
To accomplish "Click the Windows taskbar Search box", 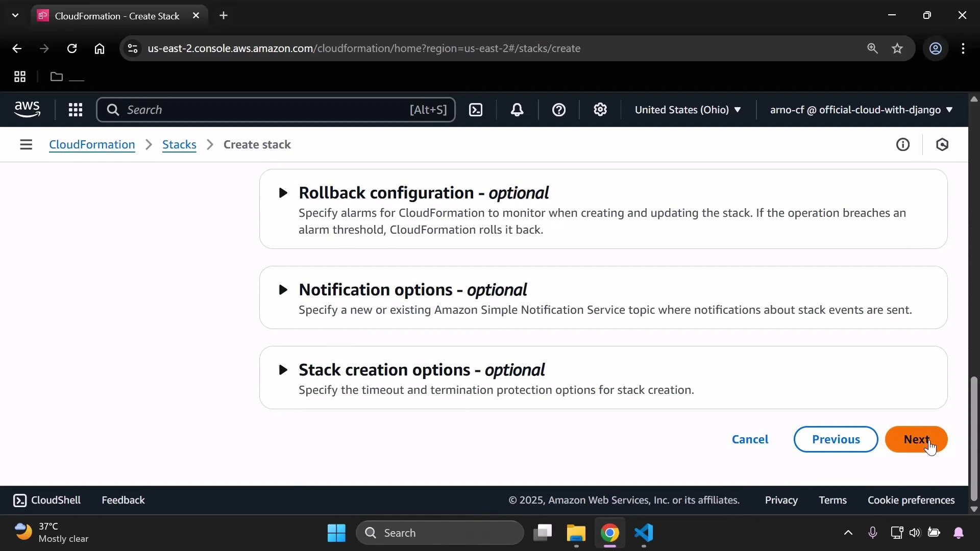I will 440,533.
